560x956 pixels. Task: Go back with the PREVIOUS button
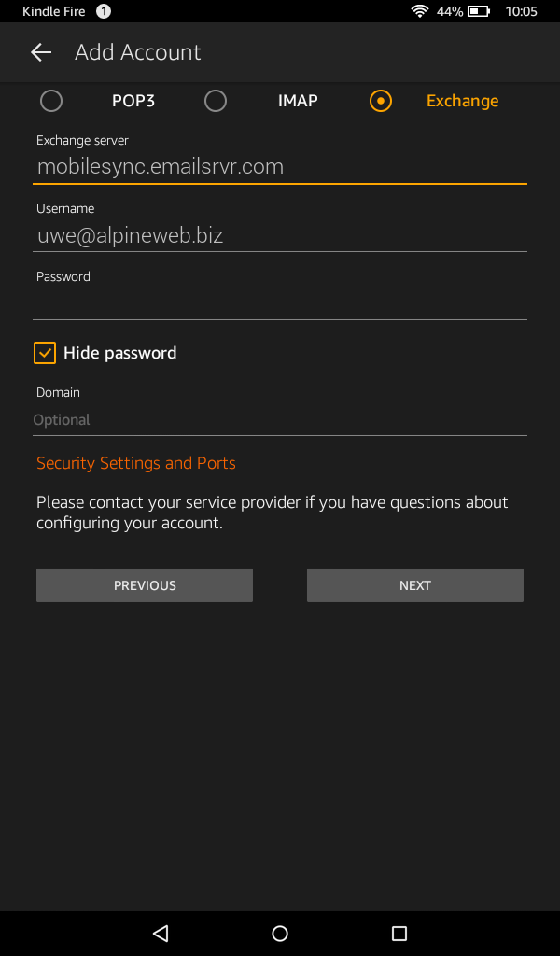point(145,585)
